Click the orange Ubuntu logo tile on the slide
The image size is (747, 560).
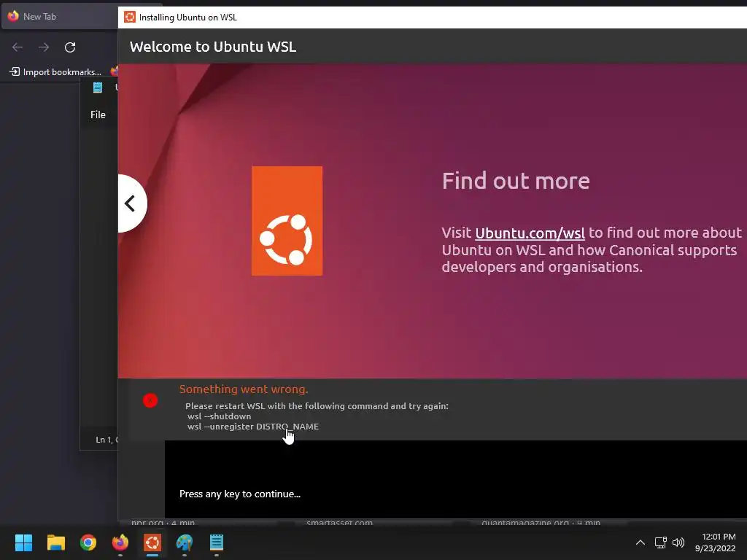point(287,220)
